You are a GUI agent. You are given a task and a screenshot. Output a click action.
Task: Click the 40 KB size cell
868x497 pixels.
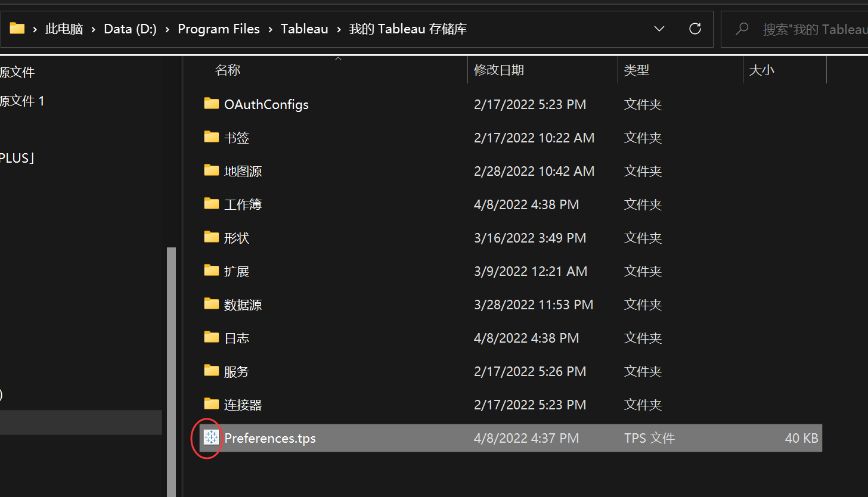pyautogui.click(x=801, y=438)
